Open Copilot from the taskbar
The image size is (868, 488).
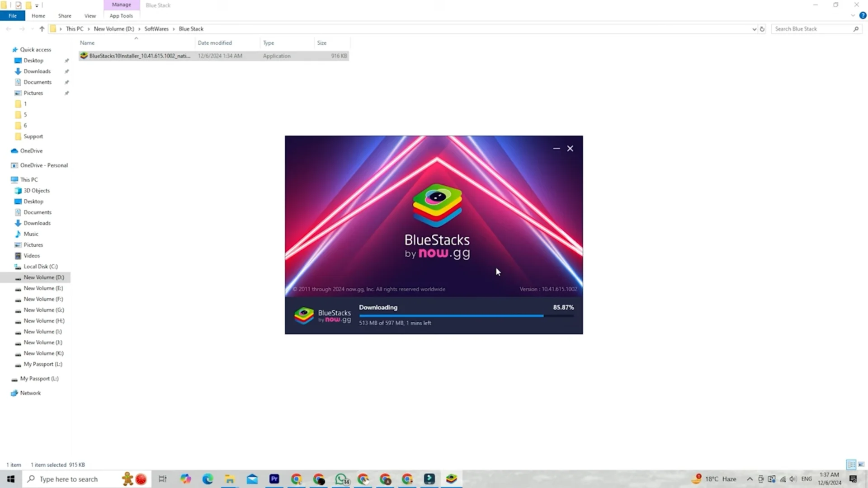pyautogui.click(x=185, y=479)
